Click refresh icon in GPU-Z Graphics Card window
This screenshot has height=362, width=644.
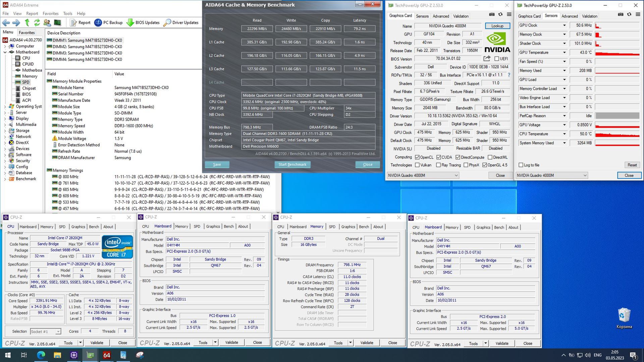[500, 14]
